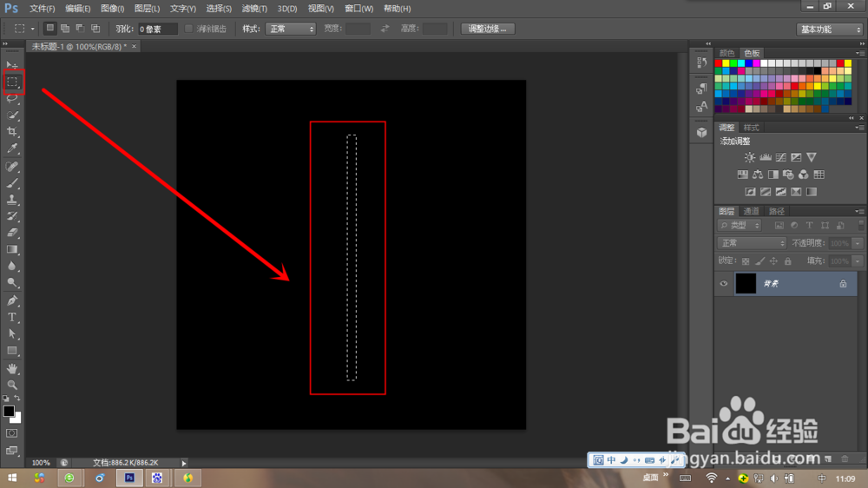Select the Dodge tool
The height and width of the screenshot is (488, 868).
pyautogui.click(x=12, y=282)
